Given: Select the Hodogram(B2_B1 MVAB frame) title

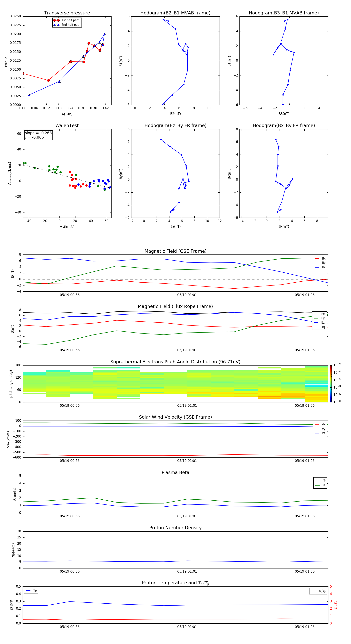Looking at the screenshot, I should tap(175, 13).
